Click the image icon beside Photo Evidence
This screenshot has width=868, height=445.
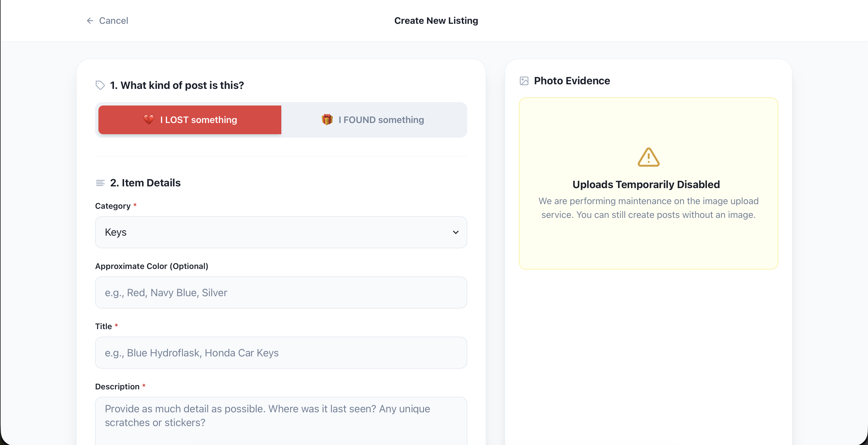coord(524,81)
